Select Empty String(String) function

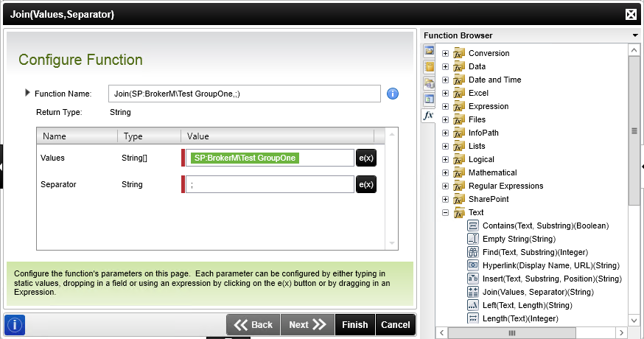[x=519, y=240]
